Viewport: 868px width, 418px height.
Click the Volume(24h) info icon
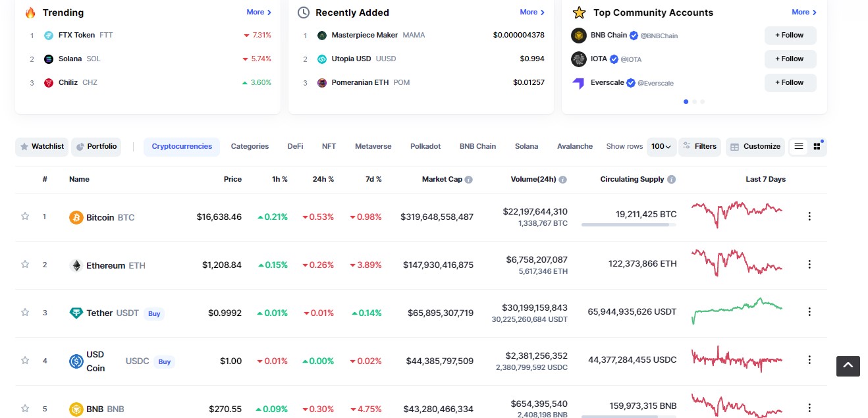click(563, 180)
